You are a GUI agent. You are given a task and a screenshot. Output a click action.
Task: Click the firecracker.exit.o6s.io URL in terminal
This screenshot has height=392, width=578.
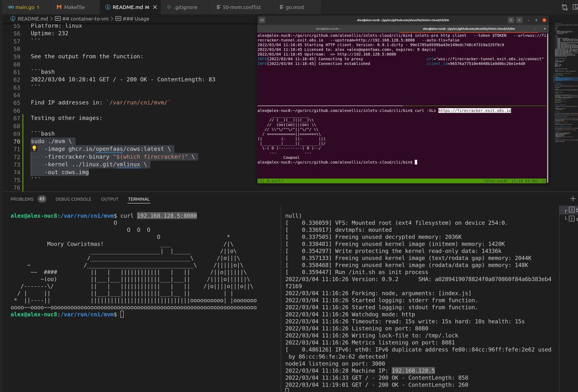474,110
